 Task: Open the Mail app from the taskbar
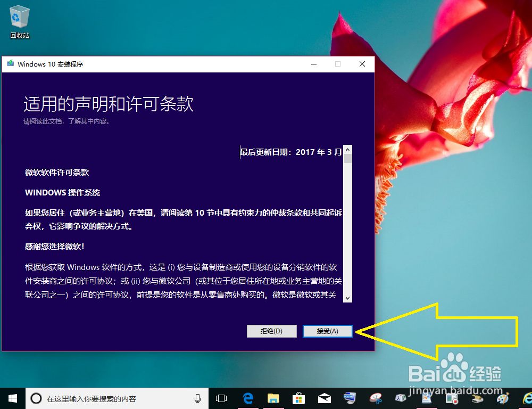(323, 398)
